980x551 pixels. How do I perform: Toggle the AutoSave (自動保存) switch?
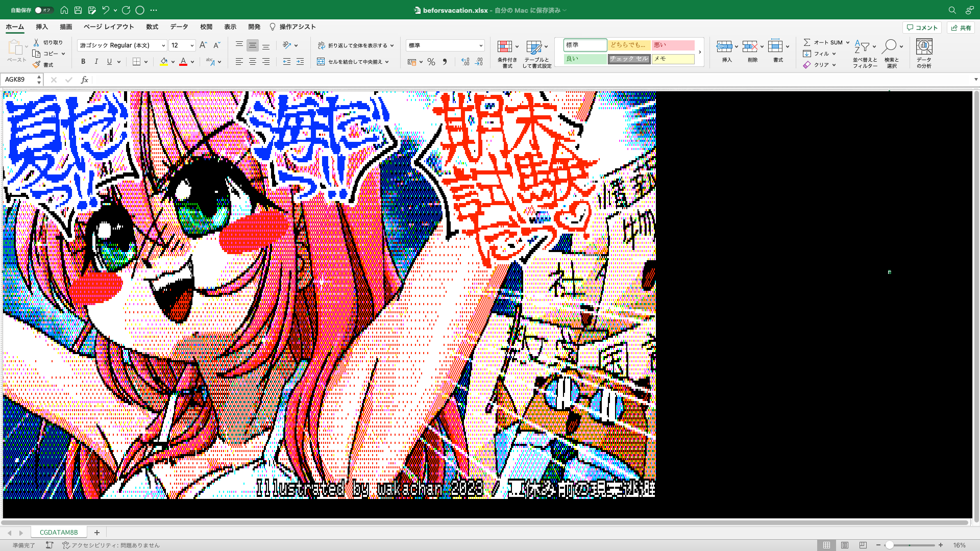[43, 10]
